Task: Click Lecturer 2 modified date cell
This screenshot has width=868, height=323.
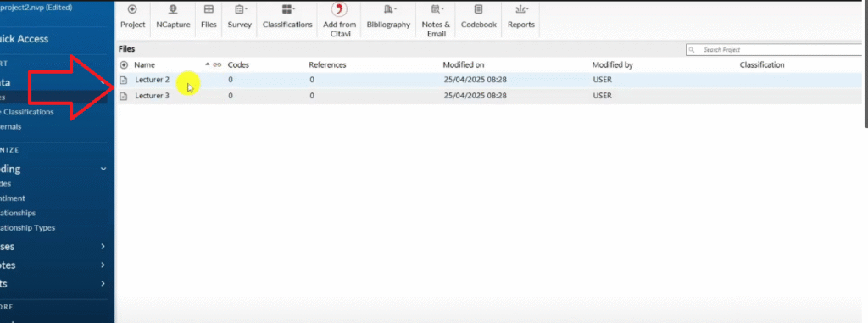Action: coord(475,80)
